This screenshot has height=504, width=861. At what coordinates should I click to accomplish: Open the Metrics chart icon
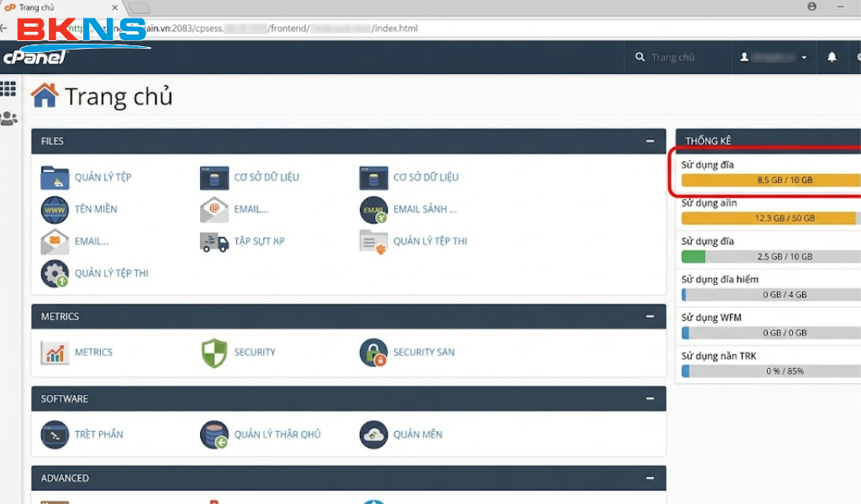(x=55, y=353)
